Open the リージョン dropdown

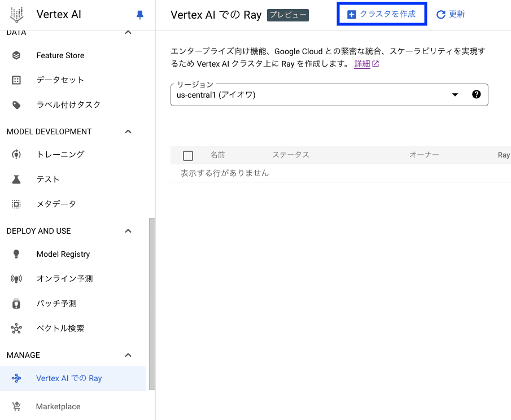click(329, 95)
